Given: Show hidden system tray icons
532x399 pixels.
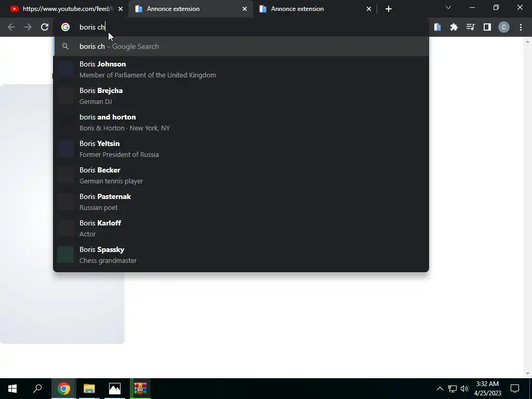Looking at the screenshot, I should (440, 389).
